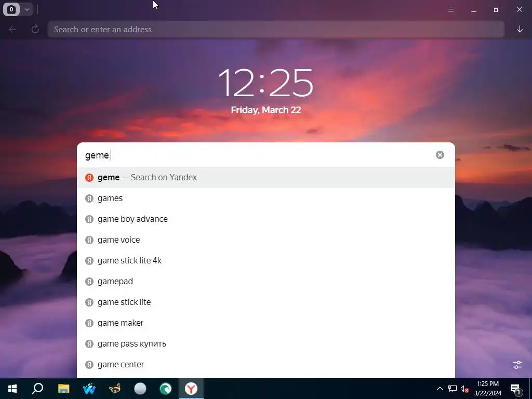Pick the 'game voice' suggestion
Viewport: 532px width, 399px height.
(x=265, y=240)
